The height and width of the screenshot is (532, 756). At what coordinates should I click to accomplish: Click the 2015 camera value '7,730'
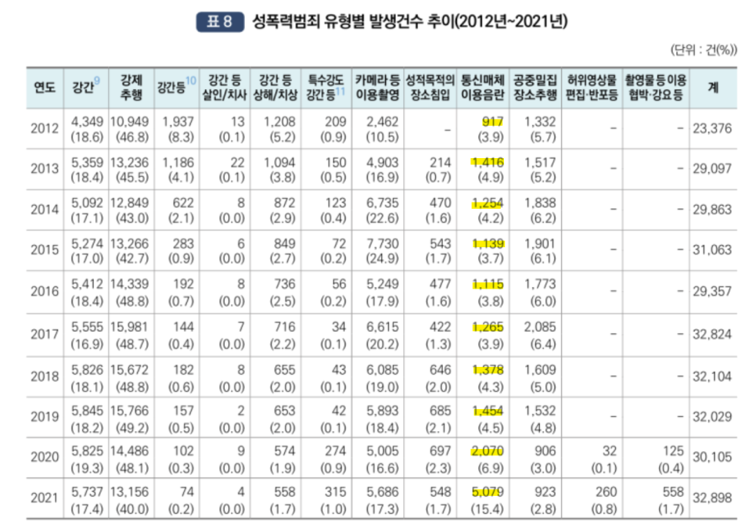pos(383,244)
